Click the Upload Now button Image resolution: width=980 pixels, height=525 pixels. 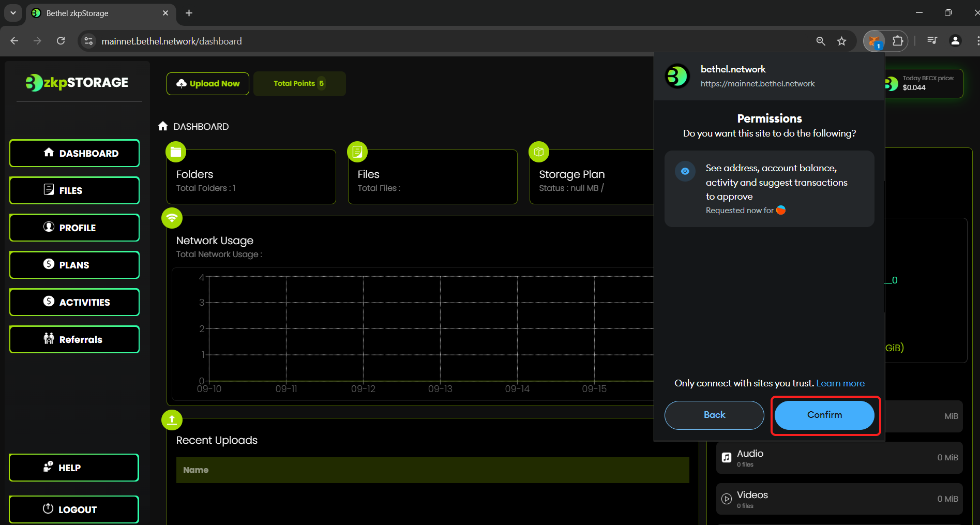click(208, 84)
